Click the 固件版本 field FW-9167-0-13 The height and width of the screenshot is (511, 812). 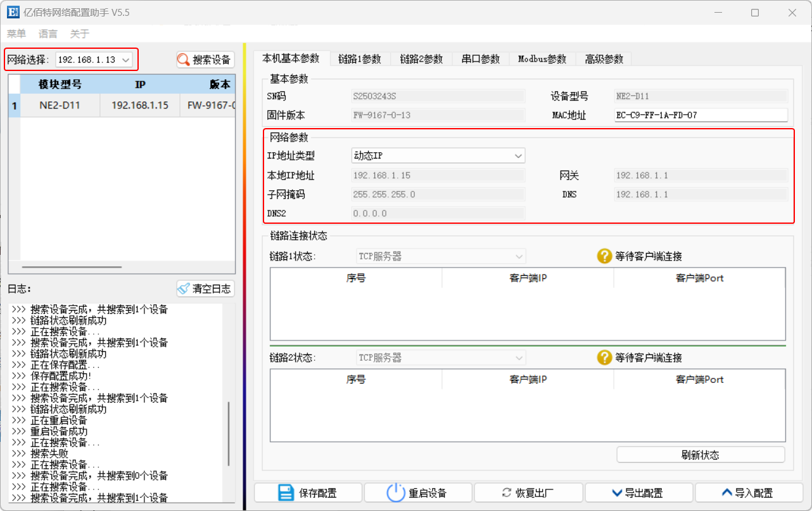438,115
